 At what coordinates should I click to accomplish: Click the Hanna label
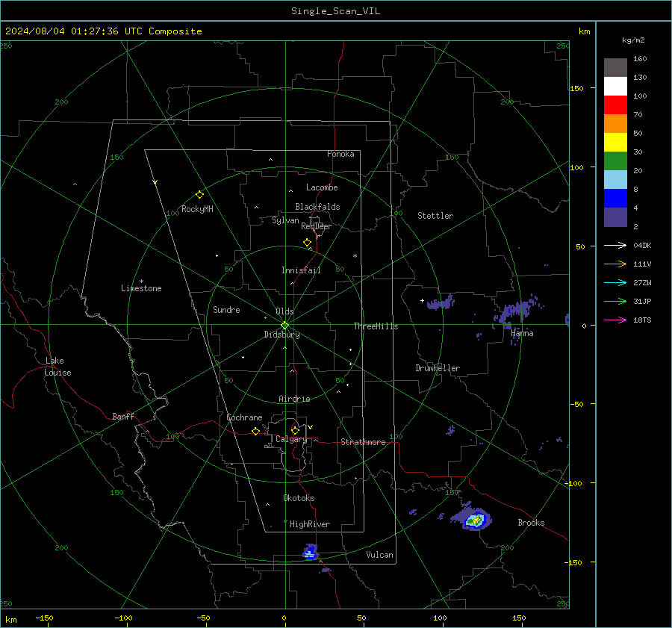click(522, 333)
